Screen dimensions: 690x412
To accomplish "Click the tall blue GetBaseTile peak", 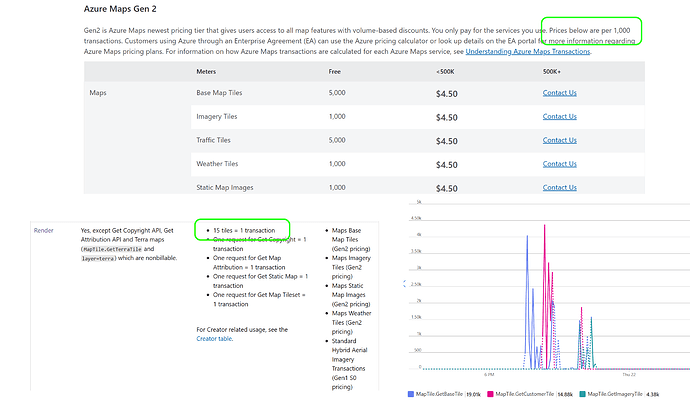I will click(527, 238).
